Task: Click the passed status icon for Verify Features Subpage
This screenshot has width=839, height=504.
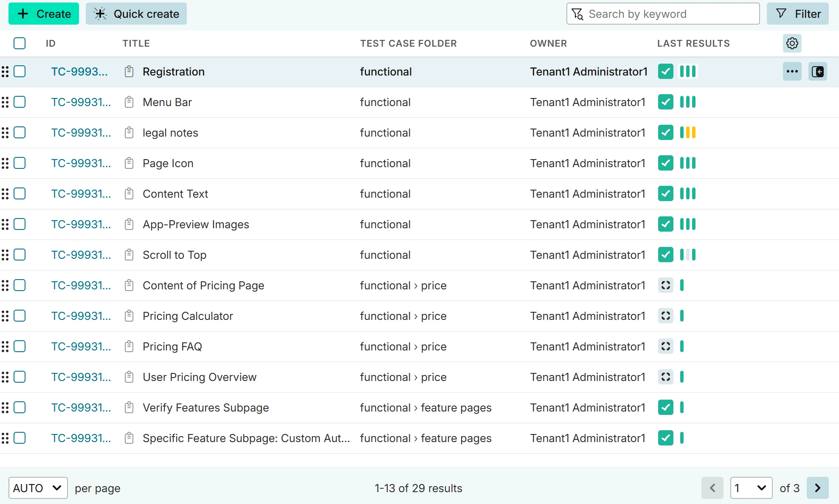Action: pyautogui.click(x=665, y=407)
